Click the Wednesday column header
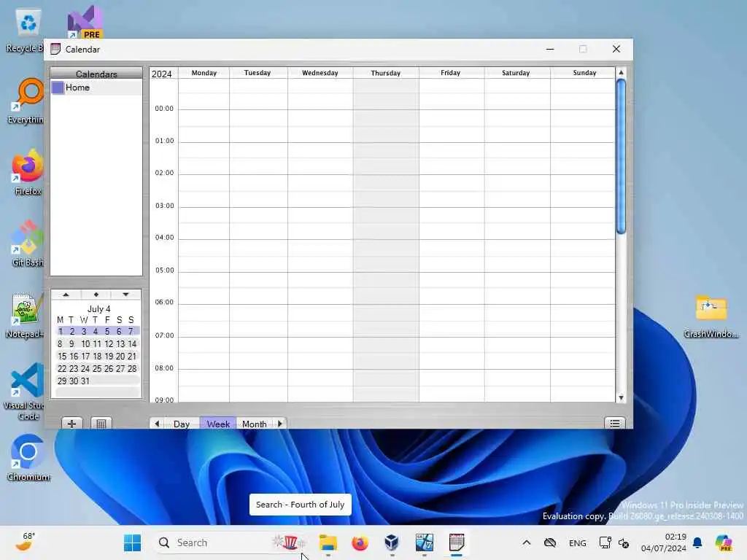The height and width of the screenshot is (560, 747). click(320, 73)
